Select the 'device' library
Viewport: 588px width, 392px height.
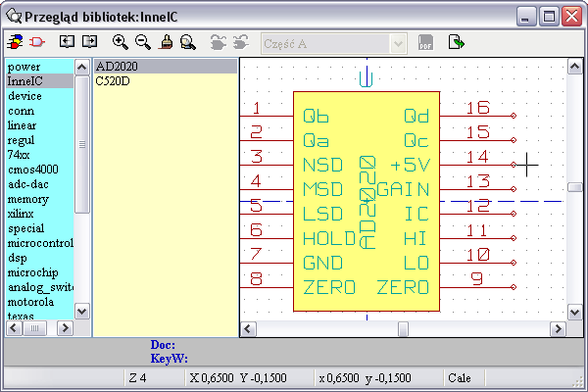[x=40, y=96]
